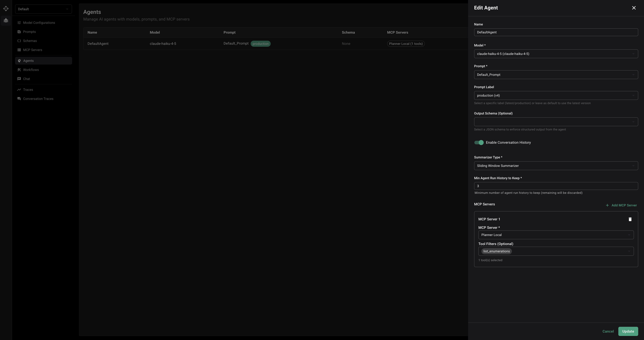
Task: Open the Summarizer Type dropdown
Action: tap(556, 165)
